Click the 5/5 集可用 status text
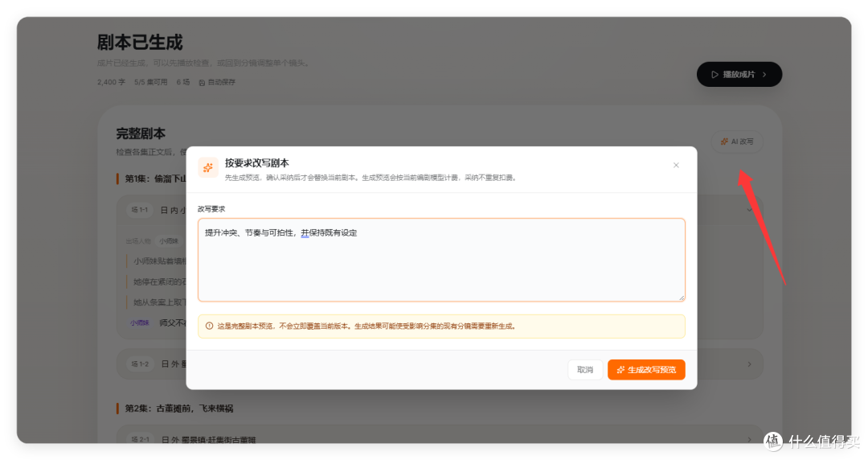868x460 pixels. pyautogui.click(x=150, y=82)
